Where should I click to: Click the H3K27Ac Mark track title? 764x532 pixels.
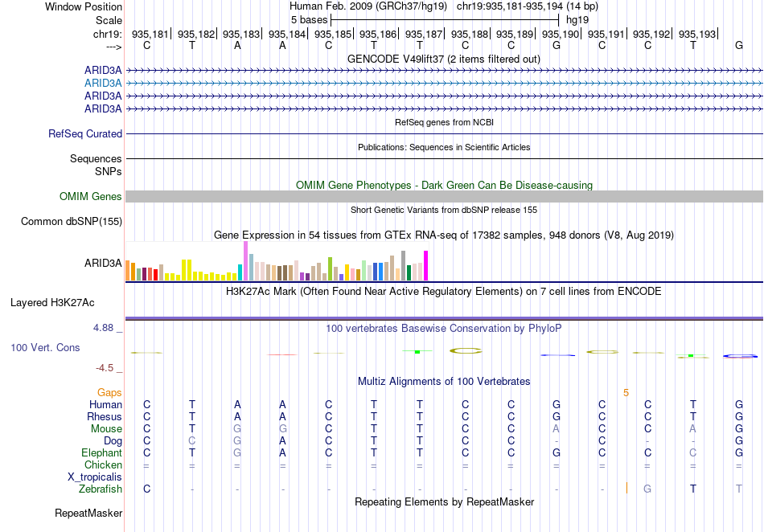[444, 292]
